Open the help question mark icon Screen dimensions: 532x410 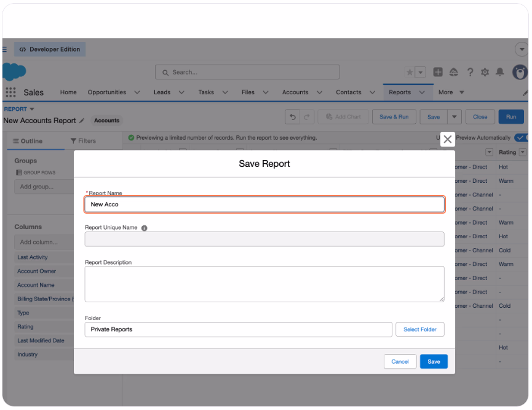(470, 72)
